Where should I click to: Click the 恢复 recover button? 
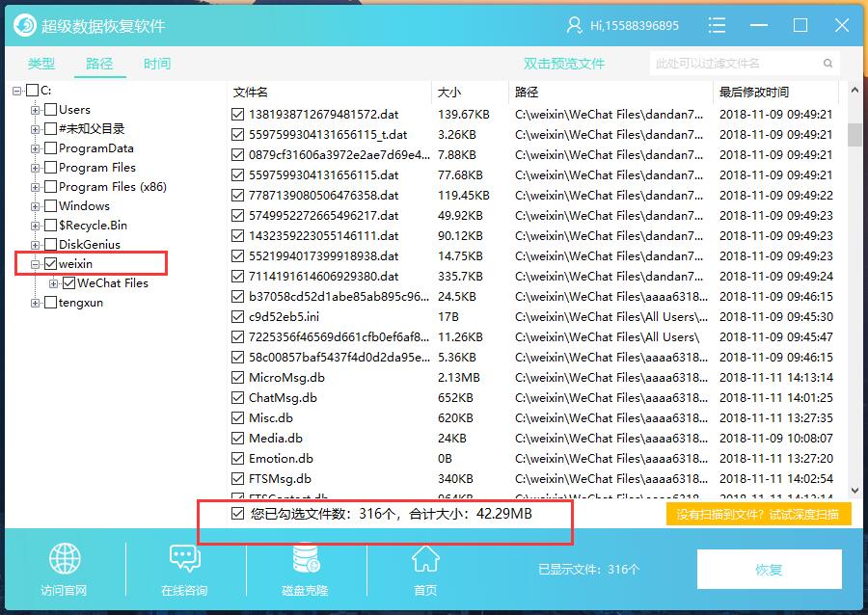pos(769,569)
